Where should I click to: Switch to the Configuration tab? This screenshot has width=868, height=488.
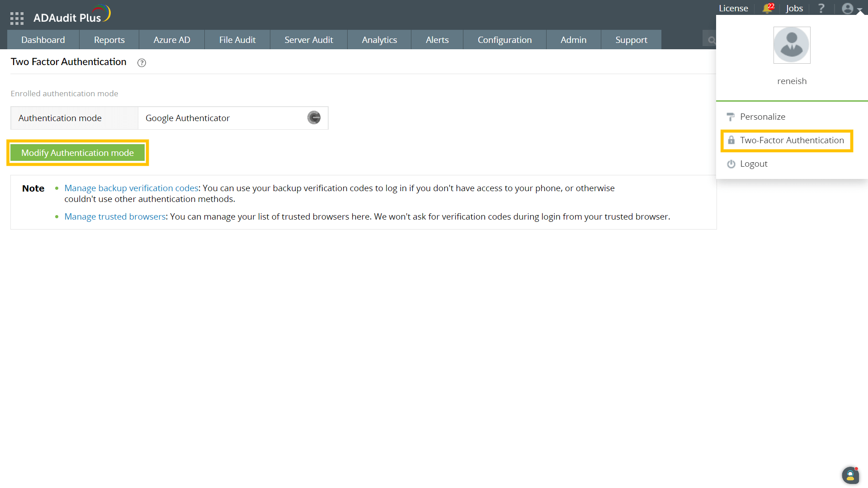pyautogui.click(x=505, y=40)
